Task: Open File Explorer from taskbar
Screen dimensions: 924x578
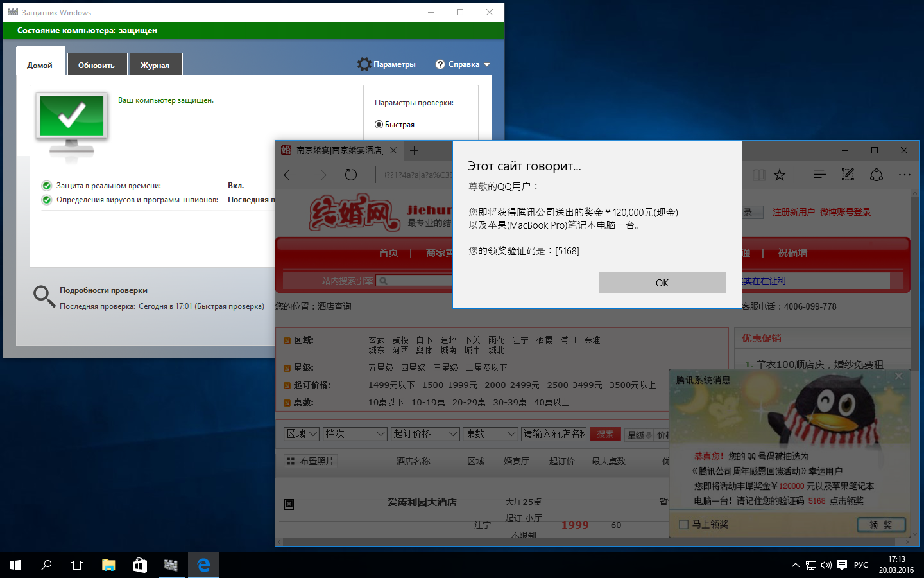Action: coord(108,565)
